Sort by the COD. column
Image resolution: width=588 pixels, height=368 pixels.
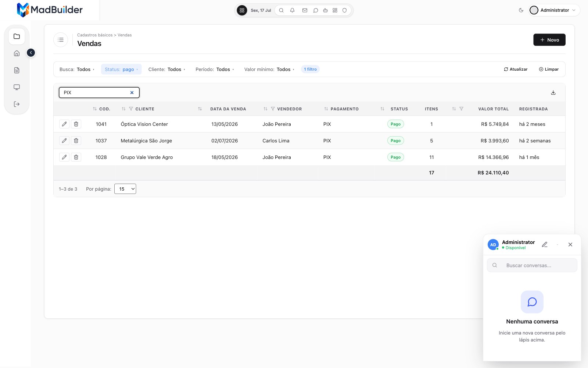95,109
